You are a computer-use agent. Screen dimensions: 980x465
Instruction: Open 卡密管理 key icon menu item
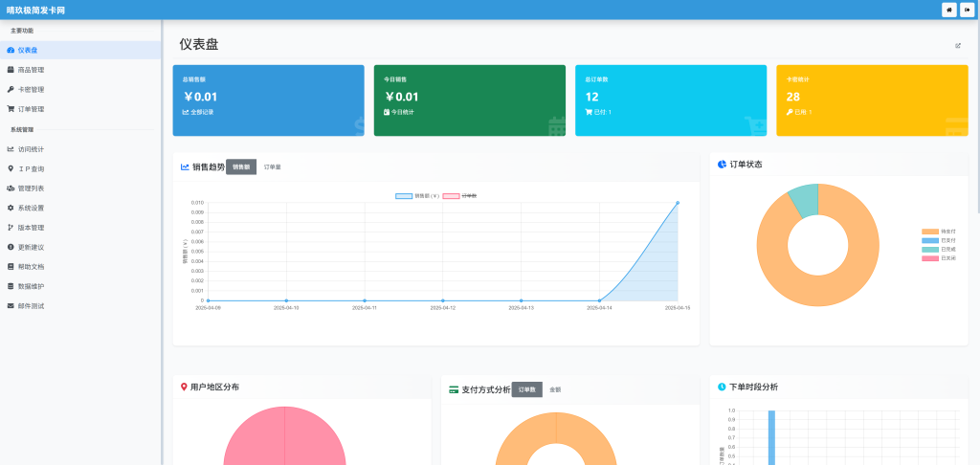click(31, 89)
